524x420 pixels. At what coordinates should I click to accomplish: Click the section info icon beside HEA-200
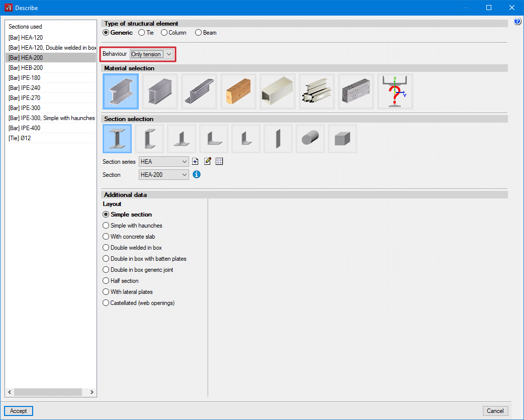(197, 175)
